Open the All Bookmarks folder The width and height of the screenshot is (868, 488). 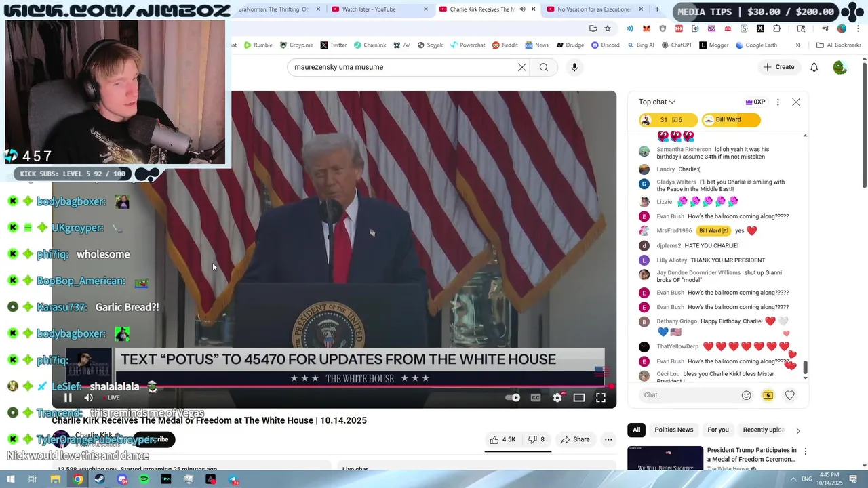(839, 45)
